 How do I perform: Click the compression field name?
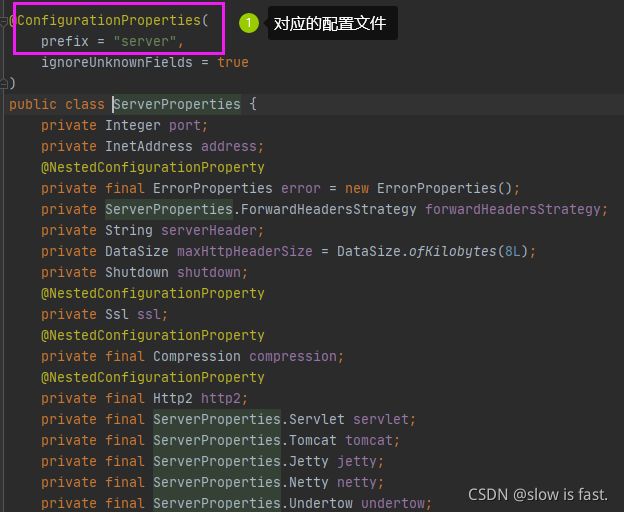tap(293, 356)
